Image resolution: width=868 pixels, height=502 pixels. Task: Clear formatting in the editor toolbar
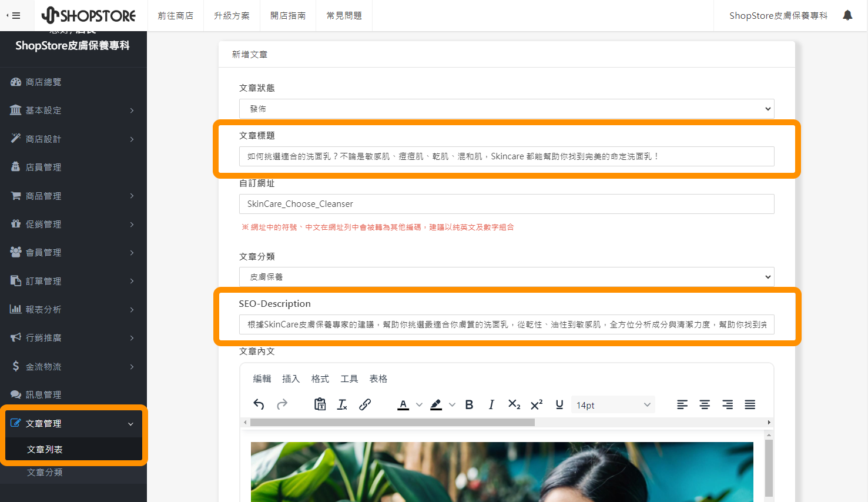click(342, 404)
